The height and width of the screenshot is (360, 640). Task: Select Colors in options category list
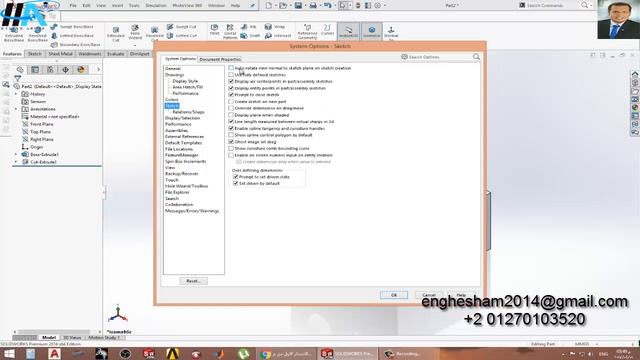172,100
